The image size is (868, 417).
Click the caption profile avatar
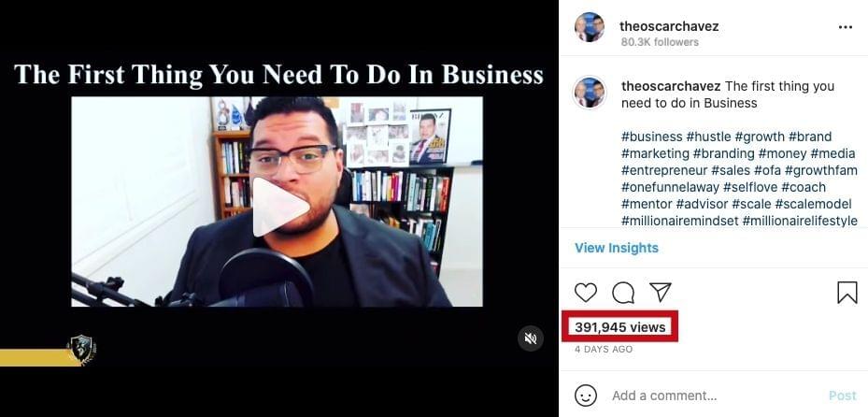(x=590, y=93)
